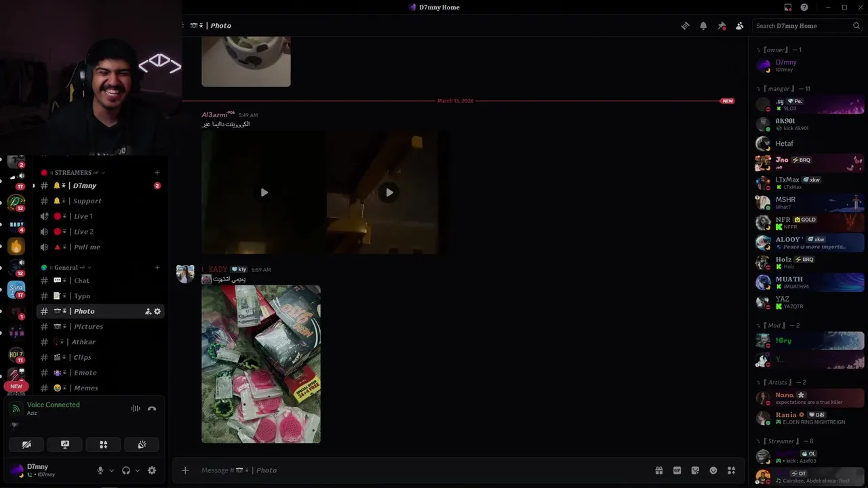The height and width of the screenshot is (488, 868).
Task: Open headphone output options arrow
Action: point(137,470)
